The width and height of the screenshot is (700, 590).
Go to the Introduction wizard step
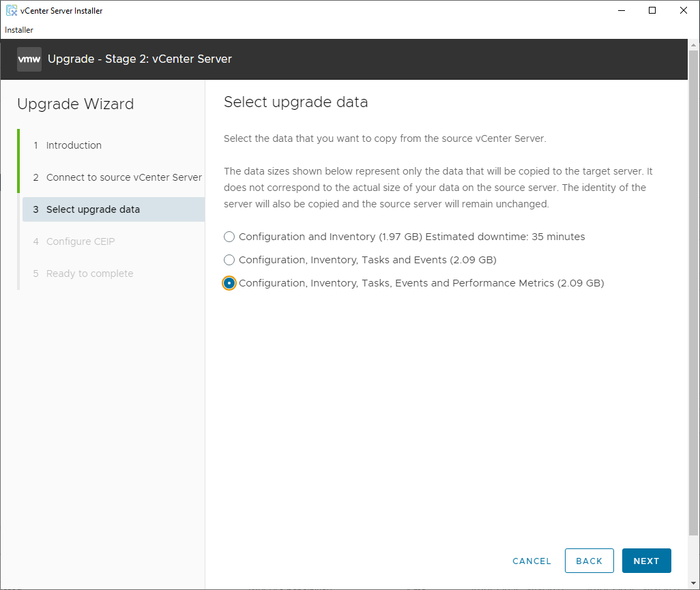(x=74, y=145)
